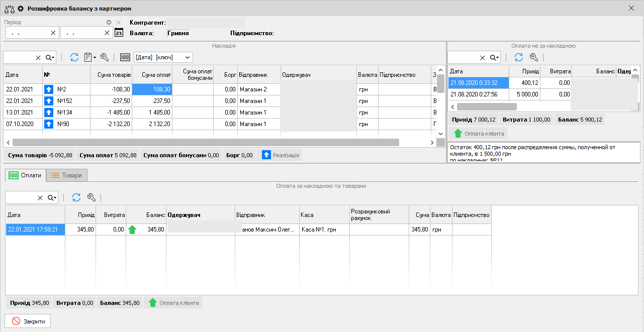Screen dimensions: 644x332
Task: Open the clipboard report dropdown in Накладні
Action: (x=90, y=57)
